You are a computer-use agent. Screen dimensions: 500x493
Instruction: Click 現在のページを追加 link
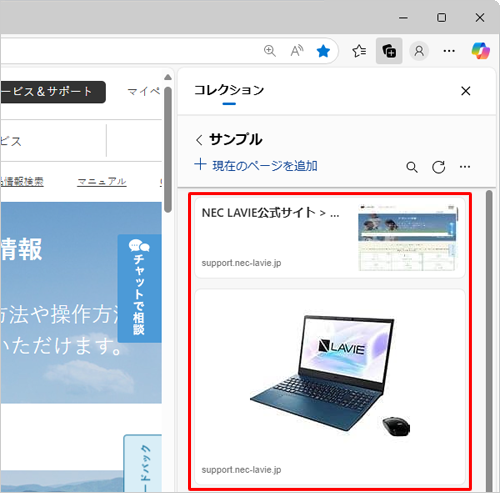click(x=256, y=165)
